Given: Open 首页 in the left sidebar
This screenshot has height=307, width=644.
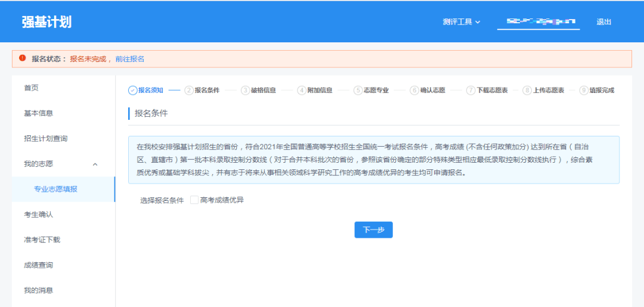Looking at the screenshot, I should (x=31, y=88).
